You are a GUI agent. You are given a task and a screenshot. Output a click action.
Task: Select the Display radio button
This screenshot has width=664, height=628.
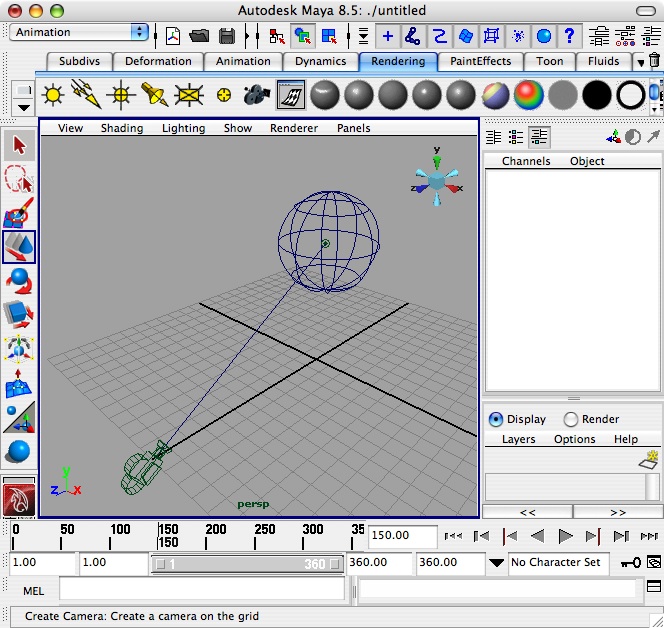[496, 420]
